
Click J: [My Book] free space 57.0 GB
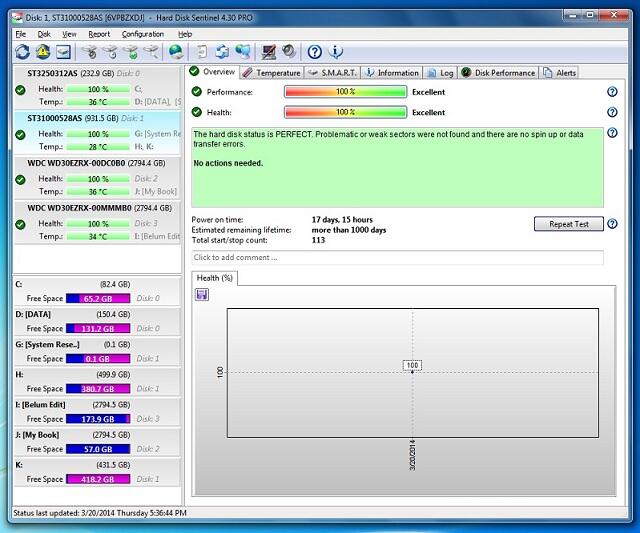coord(98,449)
